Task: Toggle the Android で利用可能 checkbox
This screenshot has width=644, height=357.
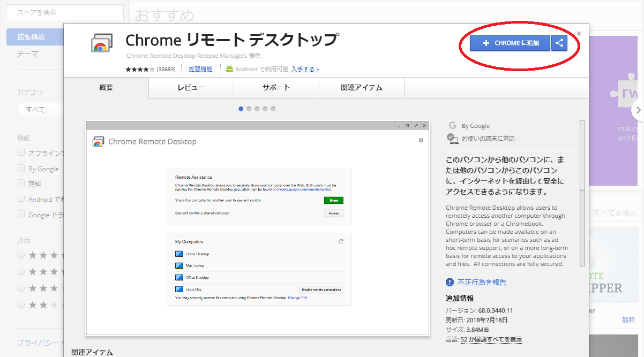Action: pyautogui.click(x=21, y=199)
